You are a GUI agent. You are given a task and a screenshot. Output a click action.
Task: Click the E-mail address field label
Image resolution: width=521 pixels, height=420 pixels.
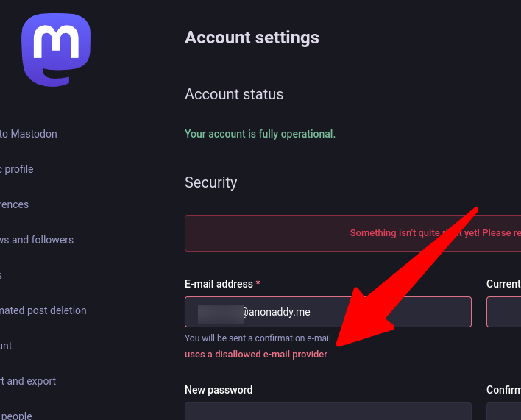coord(222,284)
